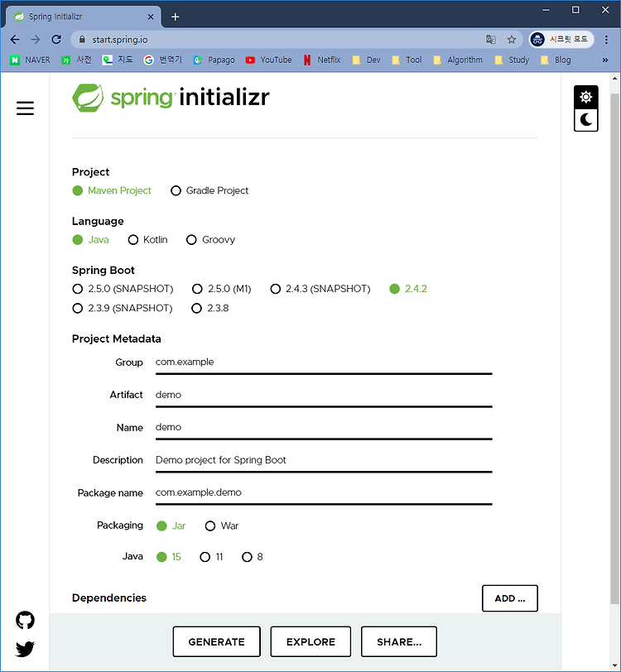Expand the Algorithm bookmark folder
This screenshot has height=672, width=621.
[458, 60]
